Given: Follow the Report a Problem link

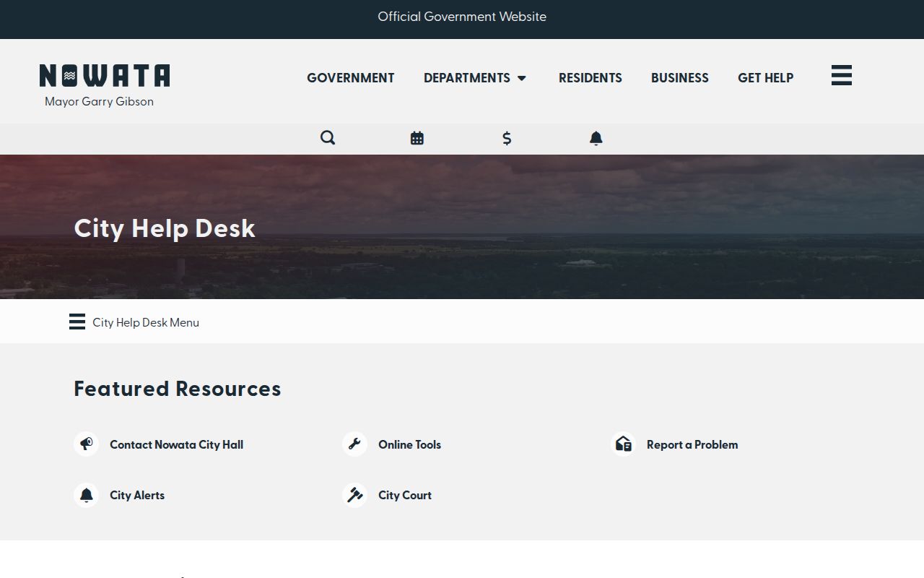Looking at the screenshot, I should pyautogui.click(x=692, y=444).
